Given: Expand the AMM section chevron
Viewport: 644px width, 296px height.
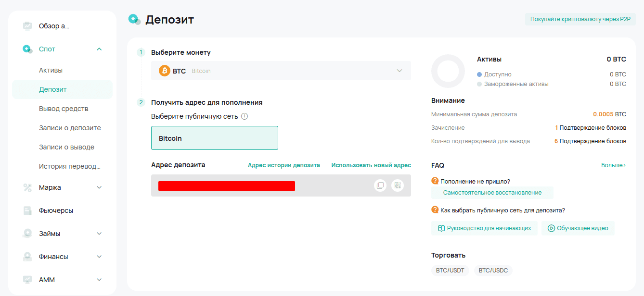Looking at the screenshot, I should [x=99, y=280].
